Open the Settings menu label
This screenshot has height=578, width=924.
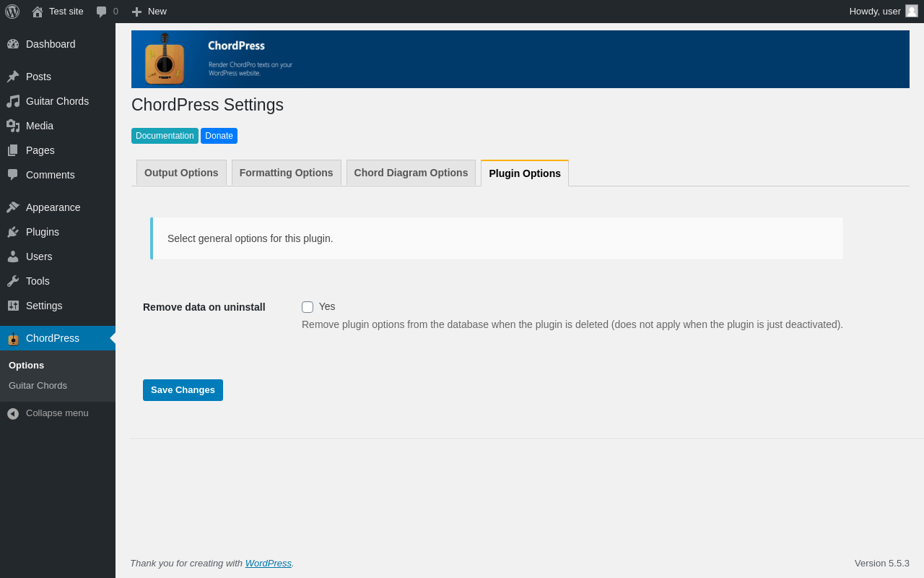point(44,306)
